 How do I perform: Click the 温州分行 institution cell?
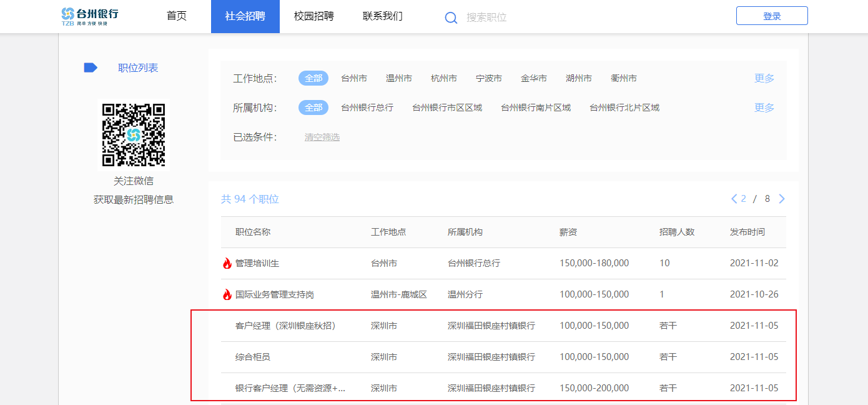[465, 294]
